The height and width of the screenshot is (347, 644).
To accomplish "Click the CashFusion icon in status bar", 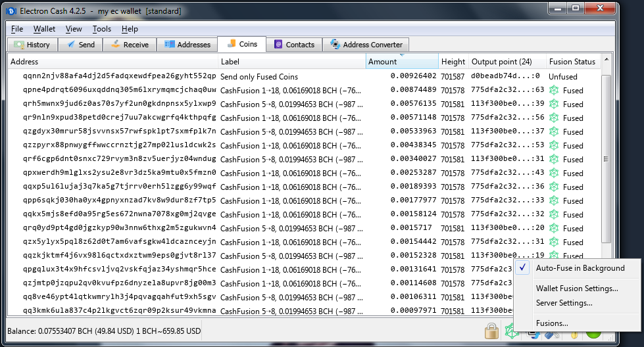I will click(510, 331).
